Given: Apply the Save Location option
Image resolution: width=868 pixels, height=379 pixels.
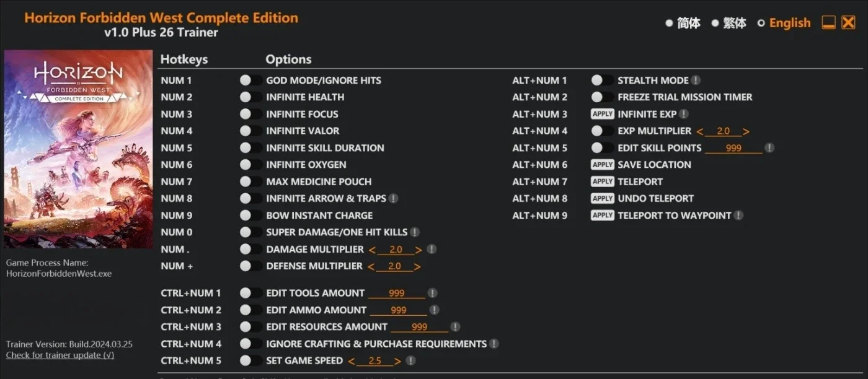Looking at the screenshot, I should [x=603, y=165].
